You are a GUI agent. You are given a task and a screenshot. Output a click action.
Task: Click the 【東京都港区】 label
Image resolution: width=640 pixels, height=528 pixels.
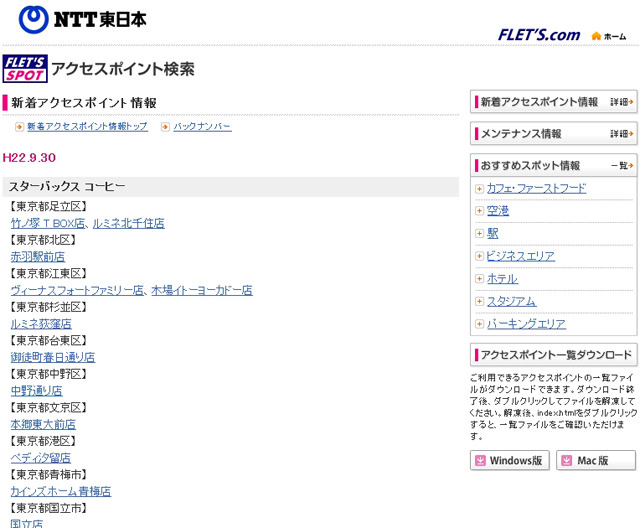pyautogui.click(x=43, y=441)
